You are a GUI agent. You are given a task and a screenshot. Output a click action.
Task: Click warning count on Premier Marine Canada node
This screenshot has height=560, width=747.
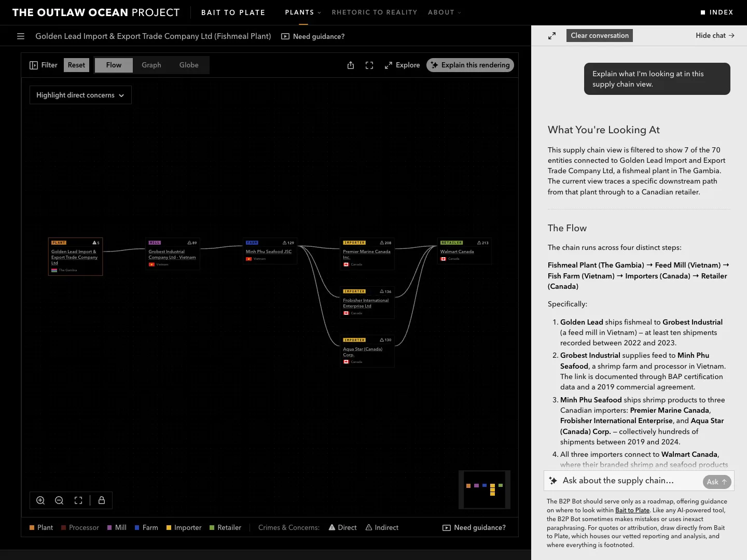[385, 243]
